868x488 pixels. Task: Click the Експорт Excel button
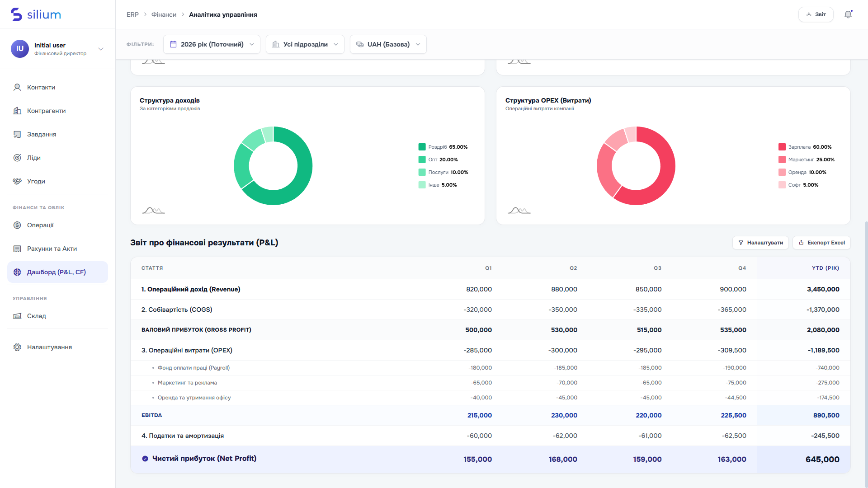coord(821,243)
